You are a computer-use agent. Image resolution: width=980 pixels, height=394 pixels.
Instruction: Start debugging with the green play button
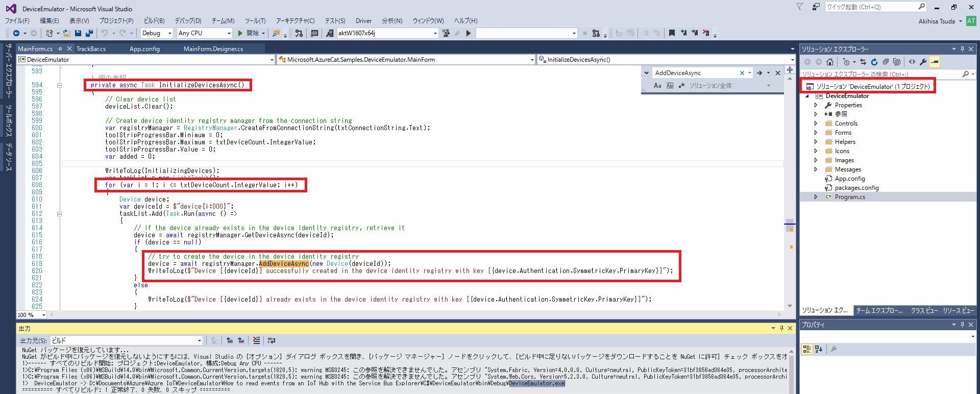(240, 33)
